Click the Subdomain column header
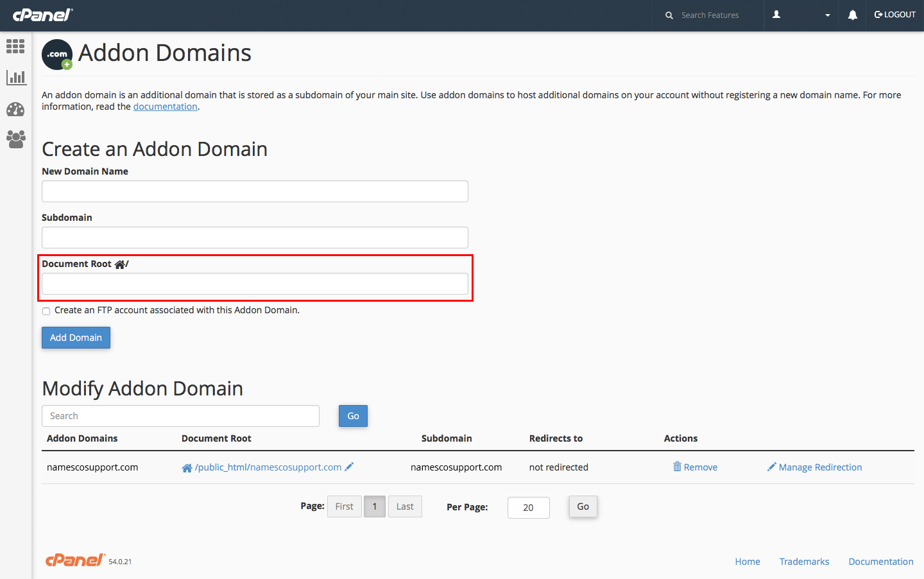The width and height of the screenshot is (924, 579). tap(447, 438)
